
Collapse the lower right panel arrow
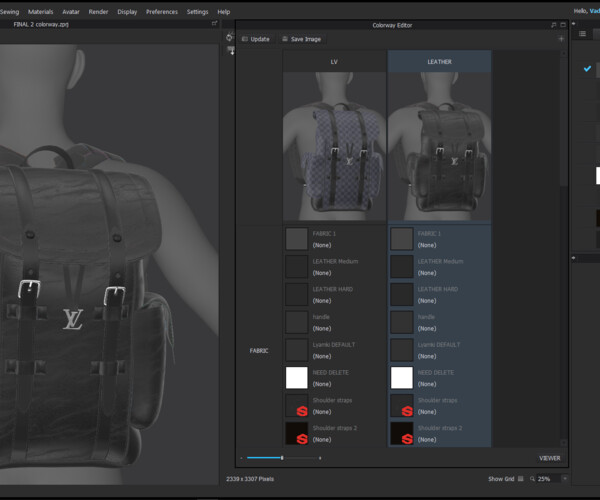(574, 258)
